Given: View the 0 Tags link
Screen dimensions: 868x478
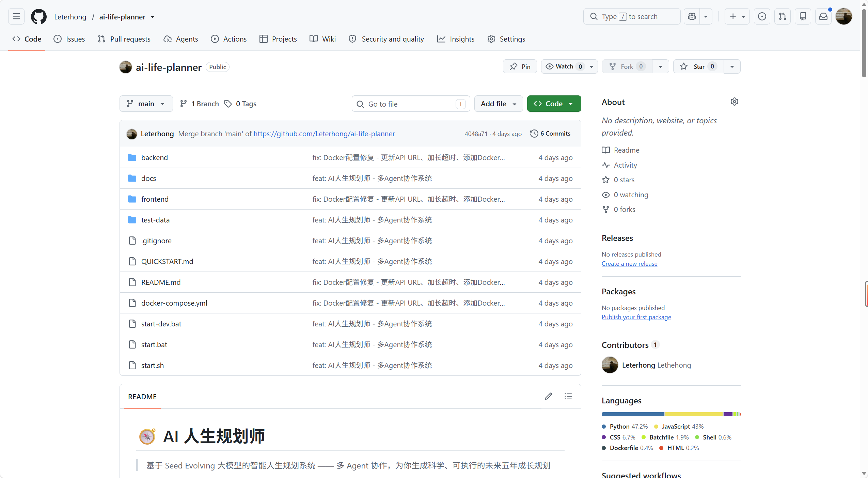Looking at the screenshot, I should point(240,104).
